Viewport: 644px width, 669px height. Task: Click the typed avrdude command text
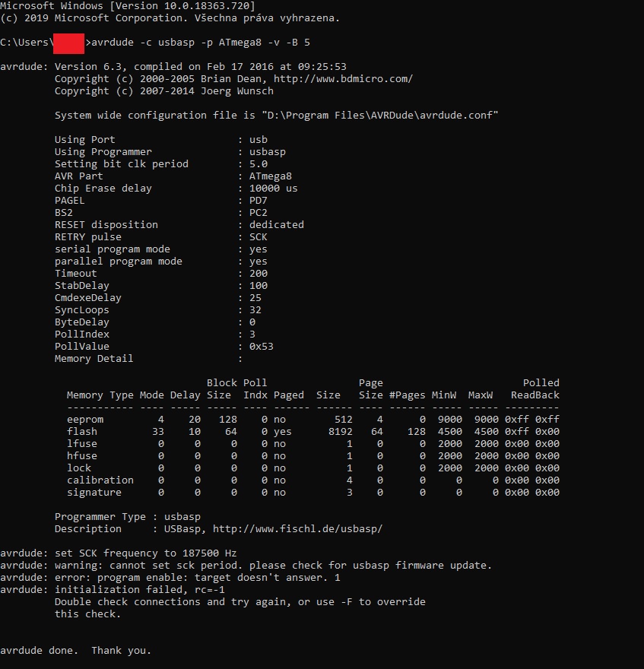point(200,43)
